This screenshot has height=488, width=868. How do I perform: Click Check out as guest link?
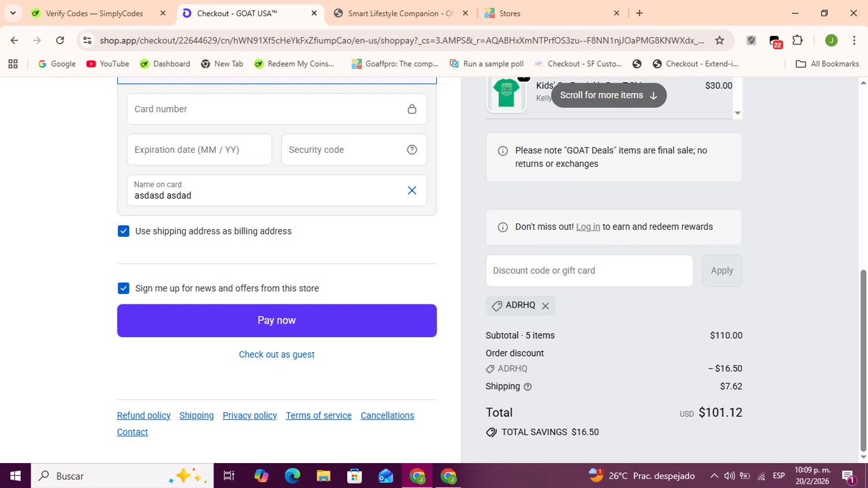coord(277,354)
